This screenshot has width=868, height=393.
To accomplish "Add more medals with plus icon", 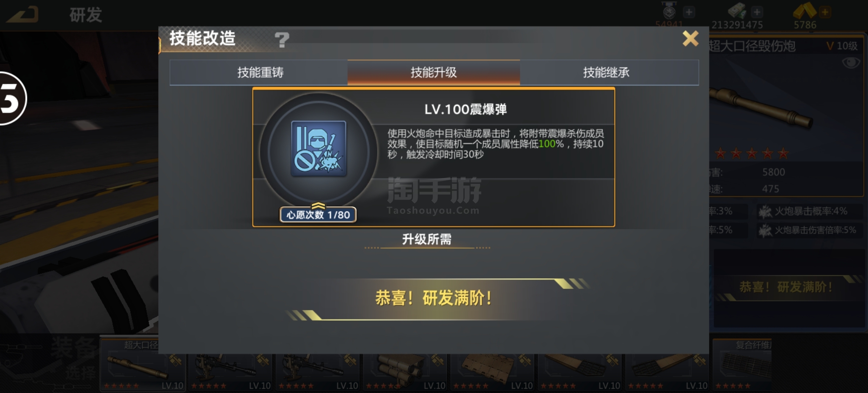I will tap(689, 12).
